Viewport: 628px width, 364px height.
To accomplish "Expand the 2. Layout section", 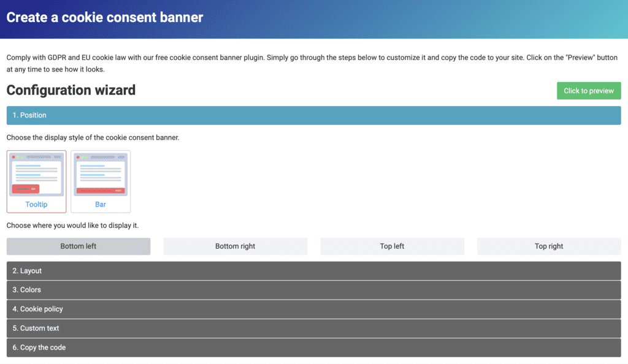I will coord(313,271).
